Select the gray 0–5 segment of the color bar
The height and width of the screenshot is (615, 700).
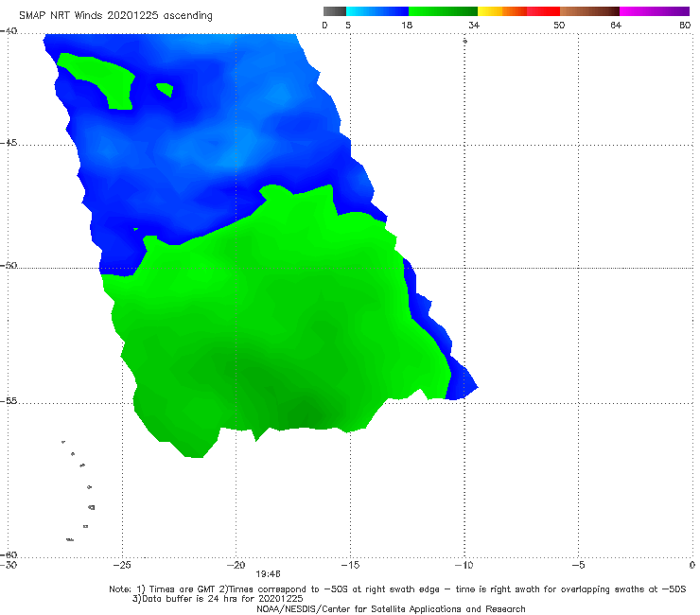(x=335, y=11)
